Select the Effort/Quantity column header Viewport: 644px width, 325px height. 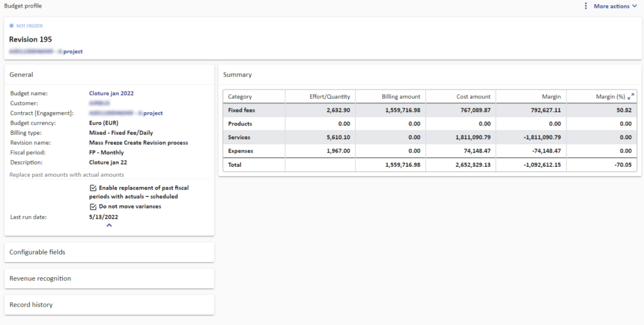[330, 96]
